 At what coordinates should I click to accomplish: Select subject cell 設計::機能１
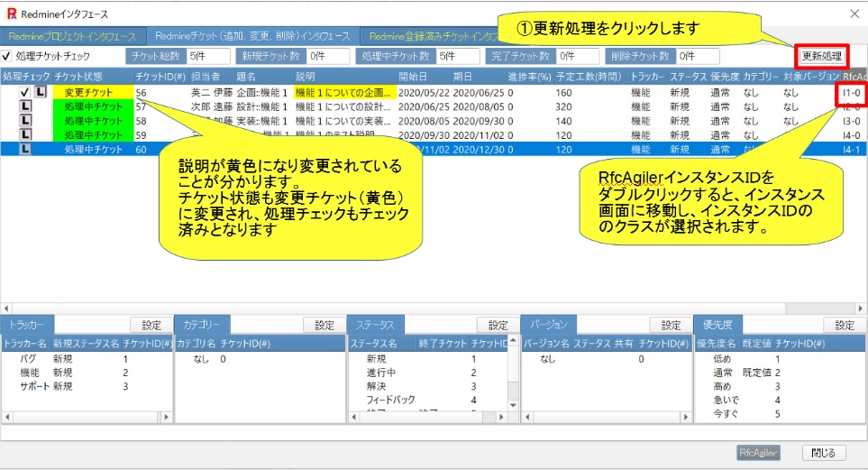pyautogui.click(x=262, y=106)
